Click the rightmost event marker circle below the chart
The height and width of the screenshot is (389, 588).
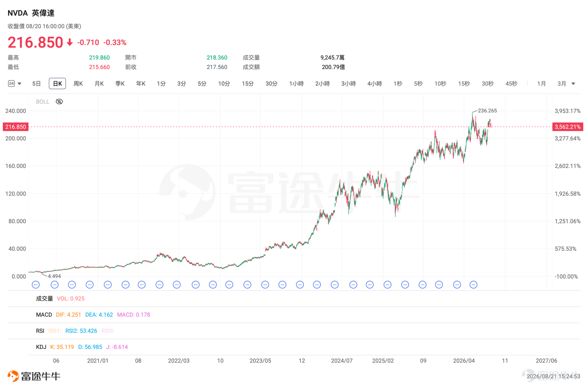(473, 285)
